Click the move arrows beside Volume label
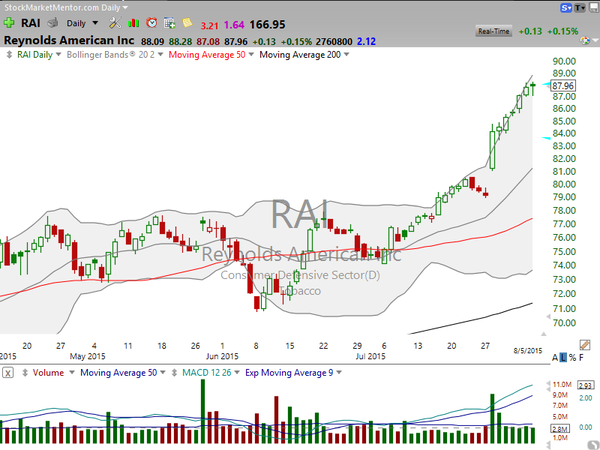The image size is (600, 450). coord(25,372)
